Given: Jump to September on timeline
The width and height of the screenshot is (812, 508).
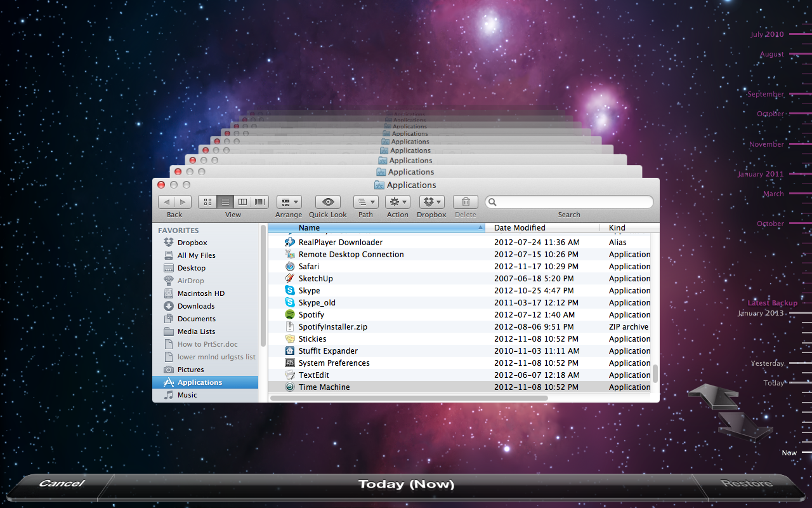Looking at the screenshot, I should click(766, 94).
